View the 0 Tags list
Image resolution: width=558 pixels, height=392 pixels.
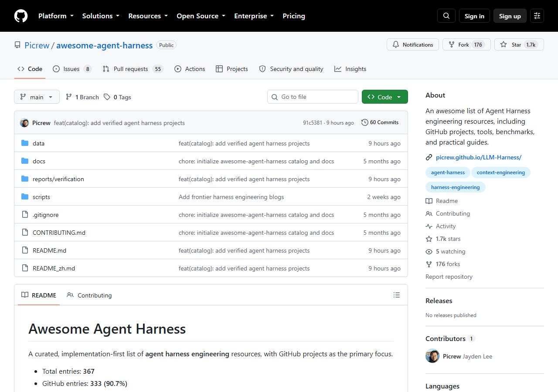point(117,97)
